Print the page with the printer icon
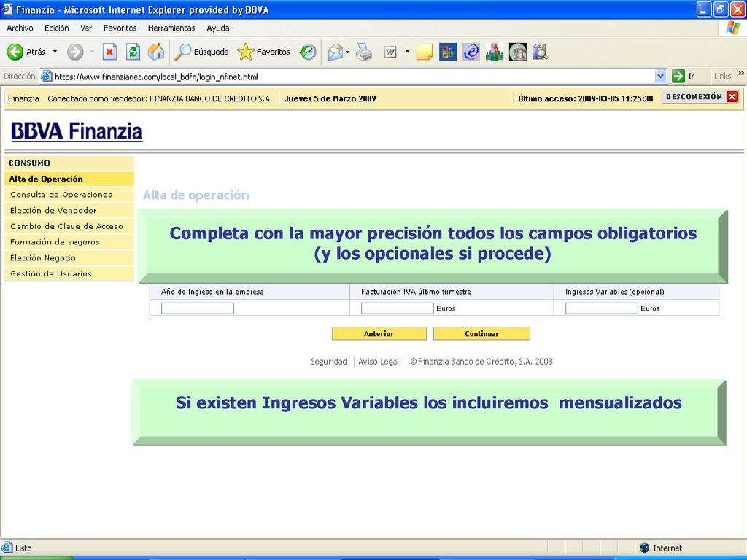 (x=365, y=52)
